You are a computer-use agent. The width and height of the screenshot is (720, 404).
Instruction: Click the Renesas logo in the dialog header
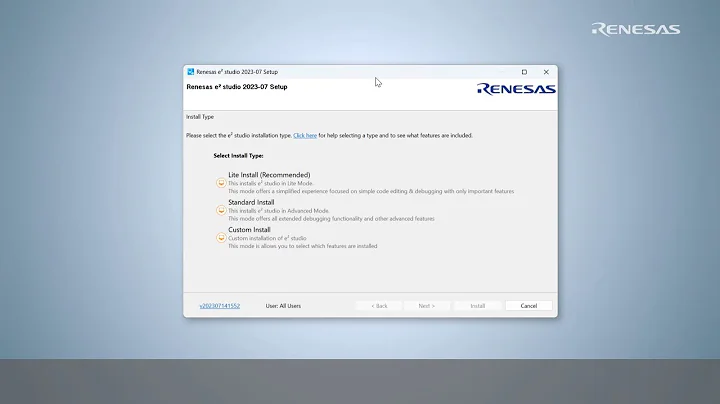tap(516, 89)
